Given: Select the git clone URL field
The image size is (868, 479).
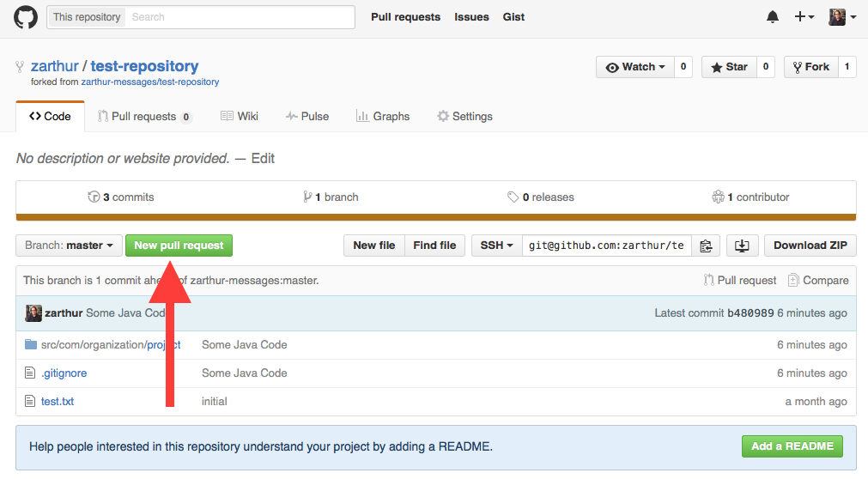Looking at the screenshot, I should [x=606, y=246].
